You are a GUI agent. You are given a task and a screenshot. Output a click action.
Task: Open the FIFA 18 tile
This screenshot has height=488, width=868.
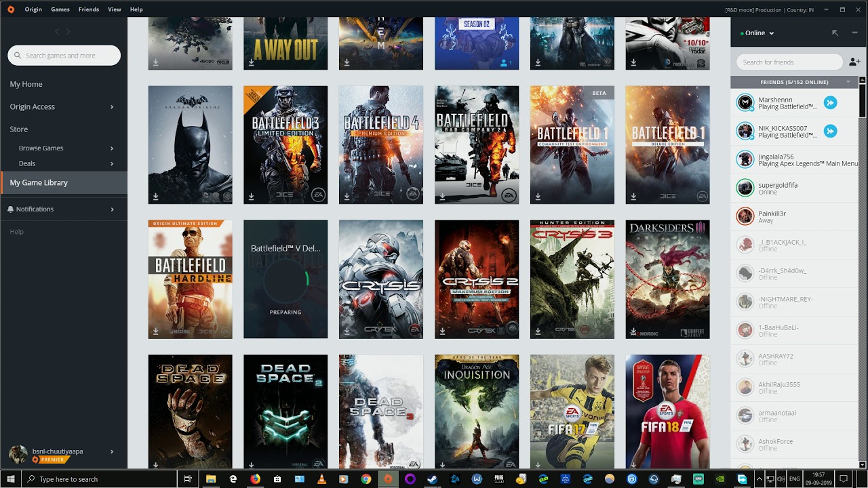[x=668, y=411]
